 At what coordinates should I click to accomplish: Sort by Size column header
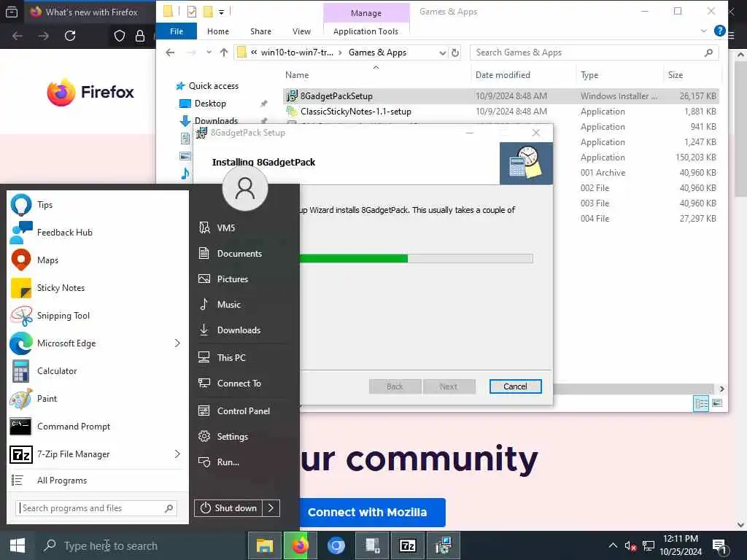coord(676,75)
